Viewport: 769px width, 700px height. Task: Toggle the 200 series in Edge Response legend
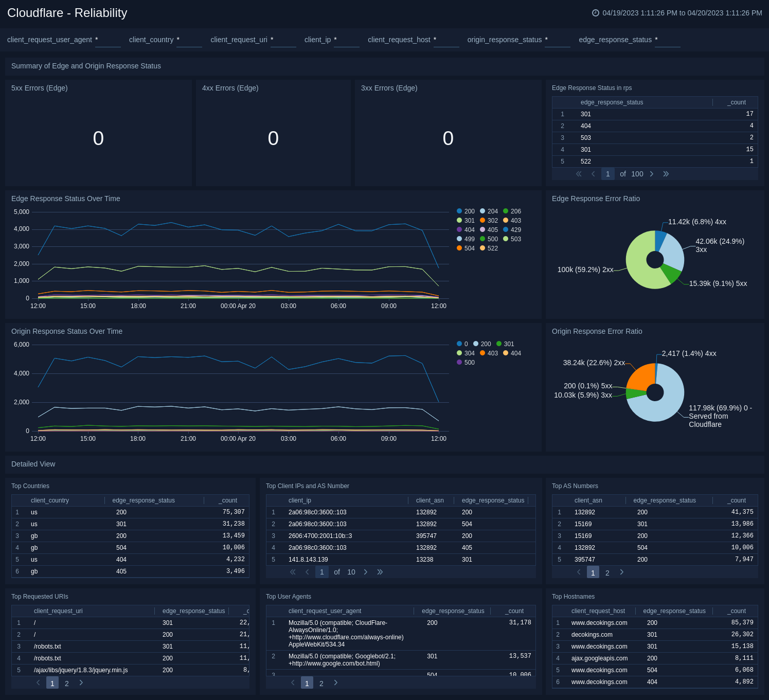467,211
